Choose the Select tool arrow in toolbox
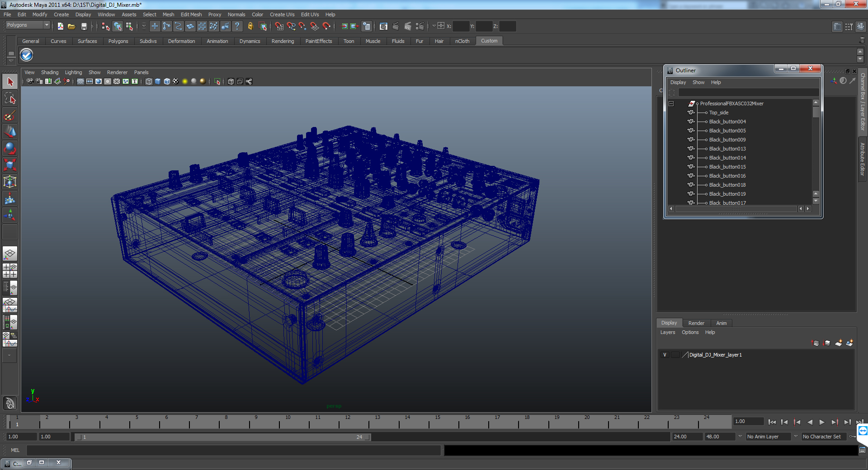The width and height of the screenshot is (868, 470). (x=10, y=82)
